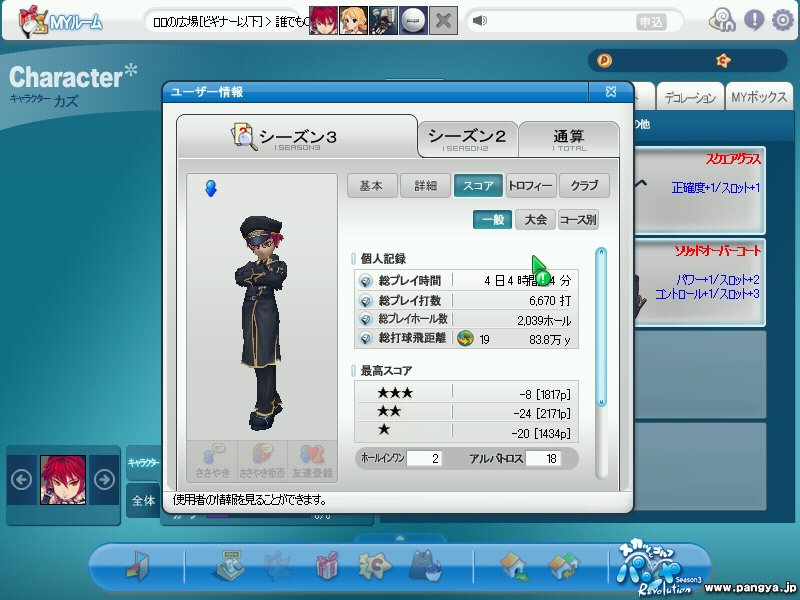This screenshot has height=600, width=800.
Task: Close the ユーザー情報 dialog
Action: coord(611,92)
